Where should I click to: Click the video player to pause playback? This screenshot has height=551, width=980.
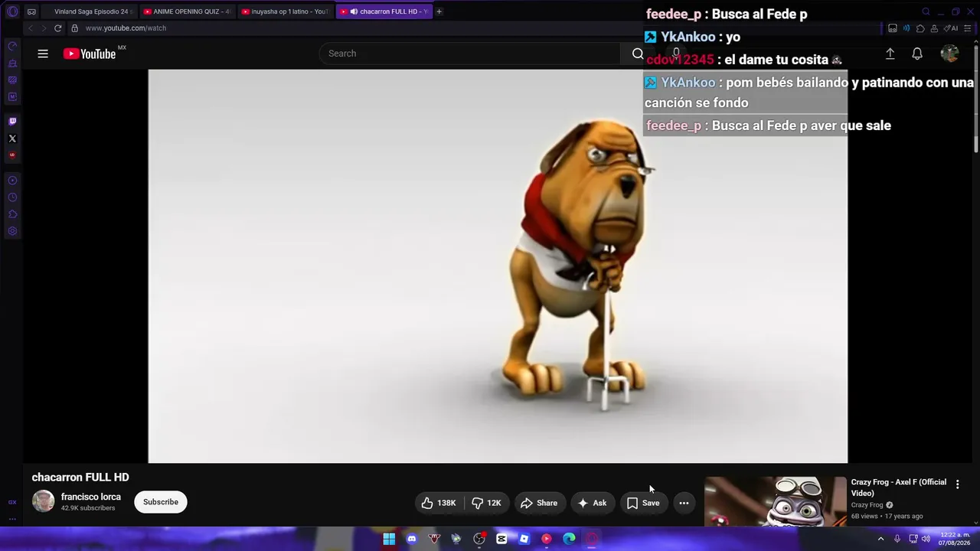(498, 266)
